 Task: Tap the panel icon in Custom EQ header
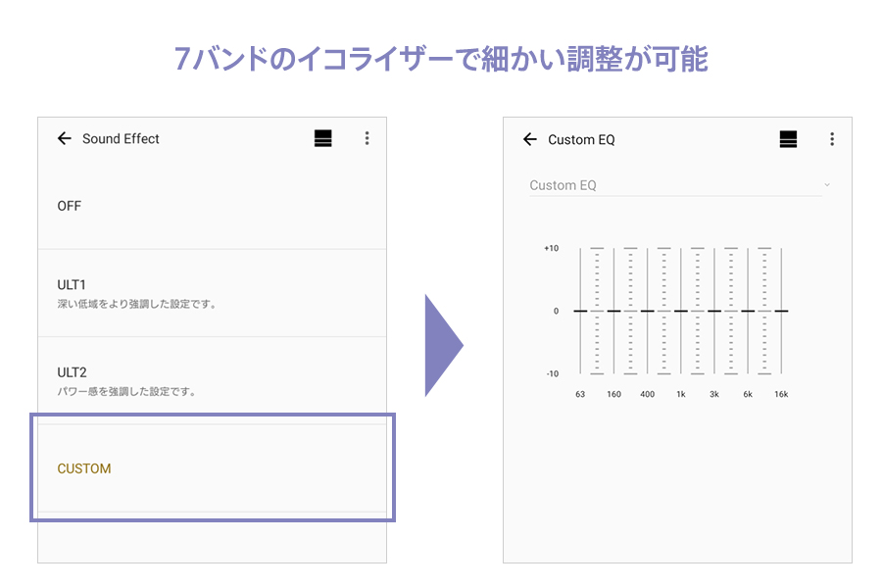[x=788, y=140]
